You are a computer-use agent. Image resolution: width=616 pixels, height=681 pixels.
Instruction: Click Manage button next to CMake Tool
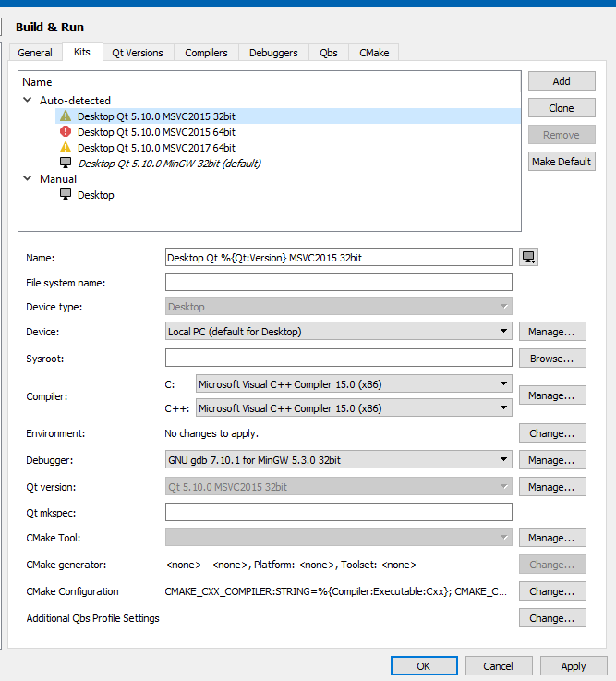click(552, 538)
